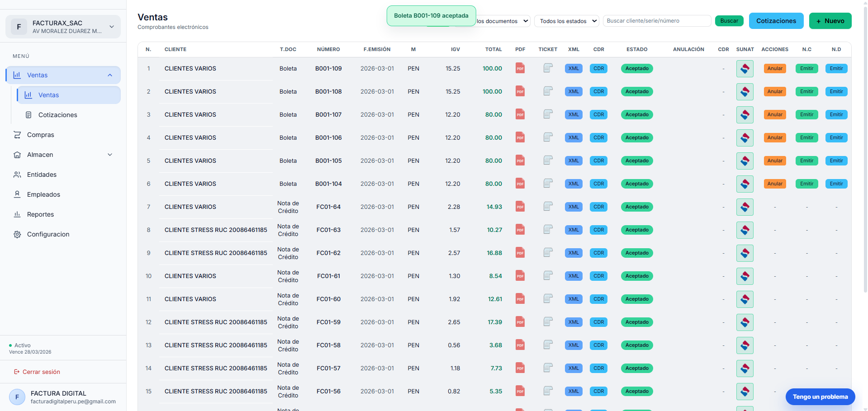Download CDR for Boleta B001-104

point(598,184)
